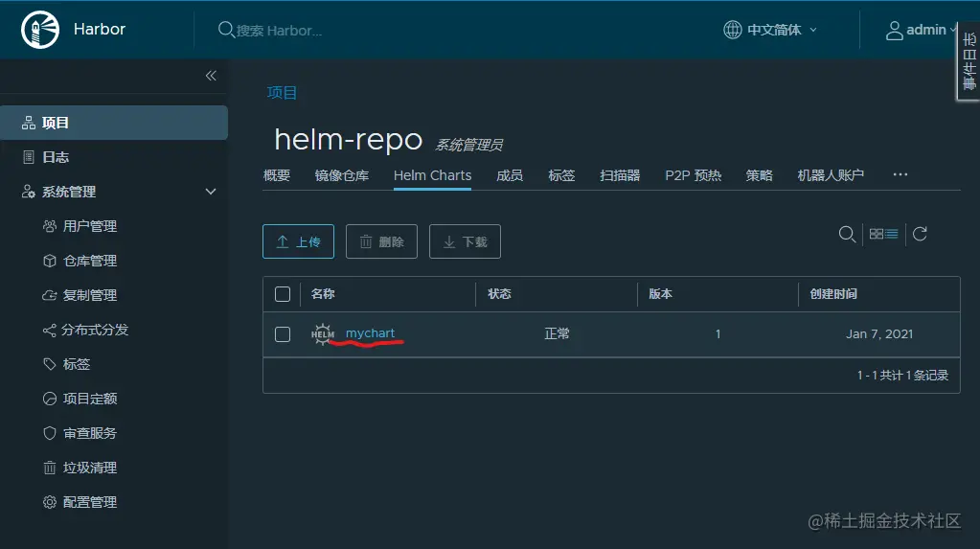Select the Helm Charts tab
The width and height of the screenshot is (980, 549).
(432, 175)
